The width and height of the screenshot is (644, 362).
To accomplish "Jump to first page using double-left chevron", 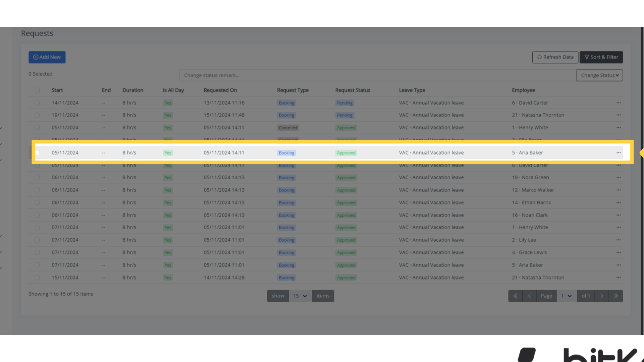I will pyautogui.click(x=515, y=296).
